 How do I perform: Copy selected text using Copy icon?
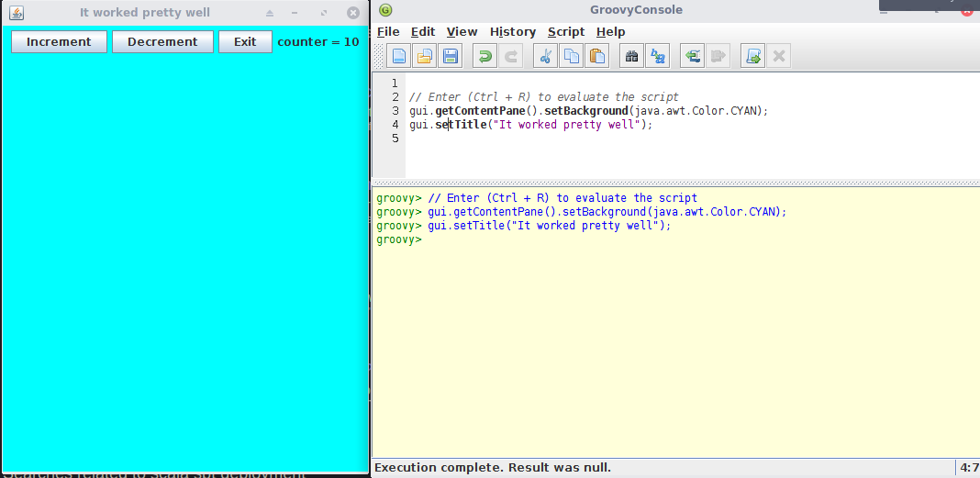(x=572, y=56)
